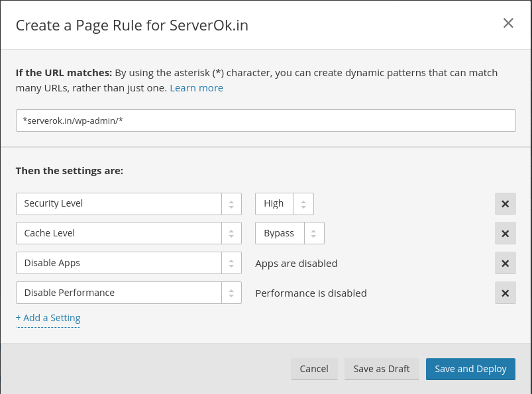
Task: Click the Security Level stepper arrows
Action: pyautogui.click(x=231, y=203)
